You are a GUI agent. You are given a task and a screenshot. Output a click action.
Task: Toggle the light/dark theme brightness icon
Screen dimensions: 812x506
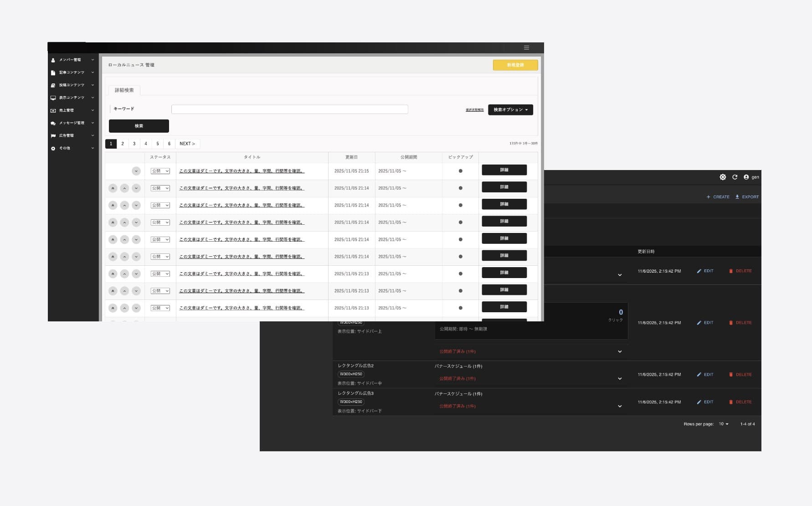723,177
